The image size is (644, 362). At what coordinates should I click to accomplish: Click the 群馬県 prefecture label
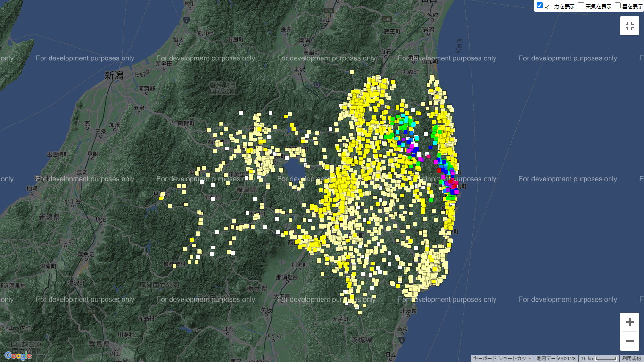point(100,344)
